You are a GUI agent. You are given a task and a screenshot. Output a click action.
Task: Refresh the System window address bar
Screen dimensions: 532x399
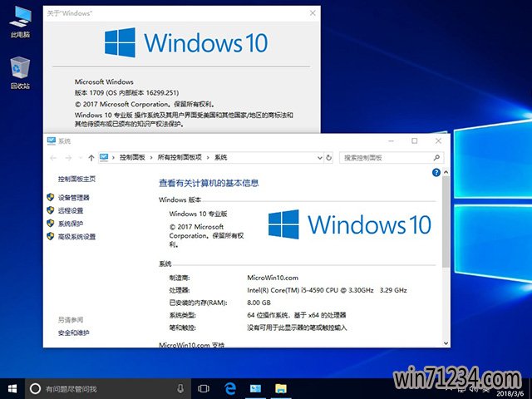tap(328, 158)
